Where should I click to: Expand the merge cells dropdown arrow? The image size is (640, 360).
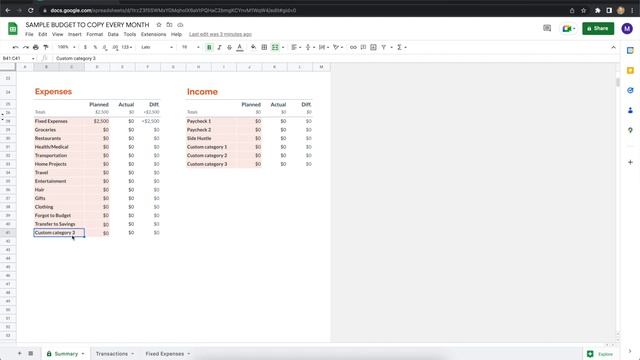(x=283, y=47)
